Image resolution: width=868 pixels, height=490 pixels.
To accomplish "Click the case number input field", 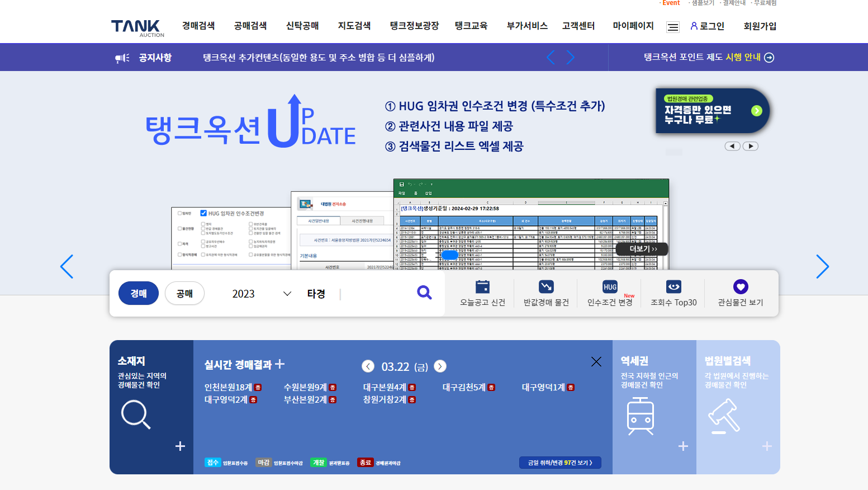I will (374, 294).
